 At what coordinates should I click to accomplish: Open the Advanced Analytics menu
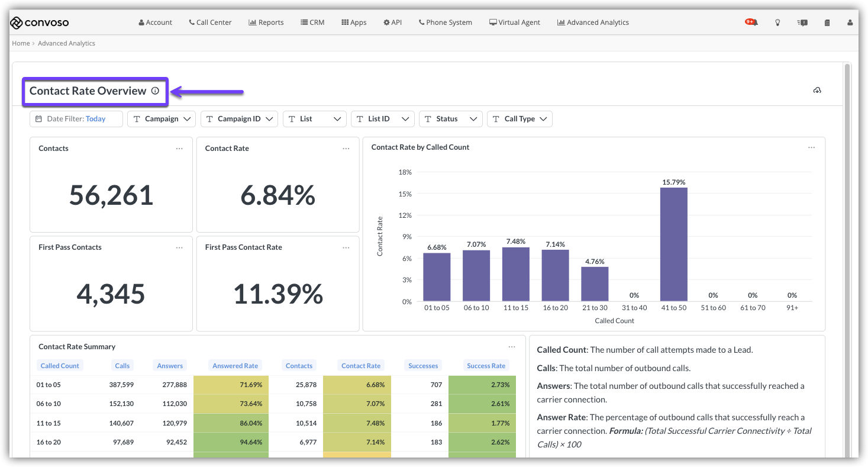click(x=593, y=22)
